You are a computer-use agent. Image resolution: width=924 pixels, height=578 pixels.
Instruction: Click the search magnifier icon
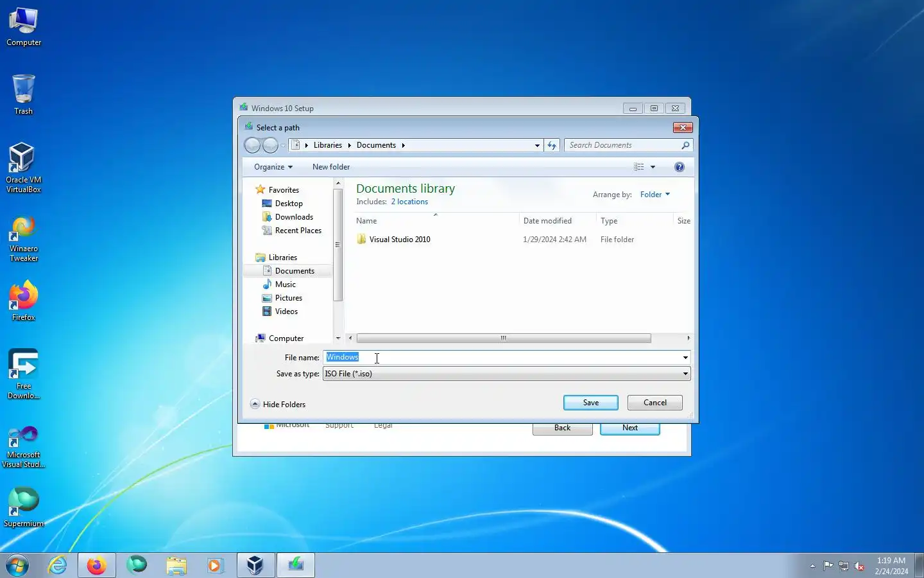pyautogui.click(x=685, y=145)
